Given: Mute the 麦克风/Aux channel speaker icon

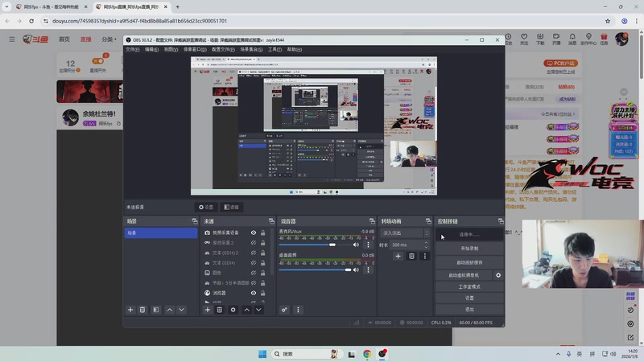Looking at the screenshot, I should (x=356, y=245).
